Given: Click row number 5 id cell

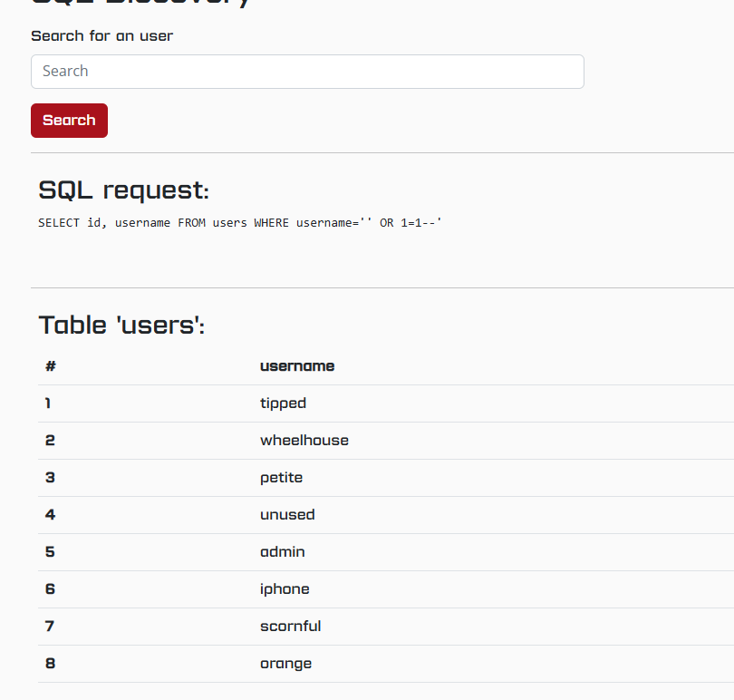Looking at the screenshot, I should click(50, 552).
